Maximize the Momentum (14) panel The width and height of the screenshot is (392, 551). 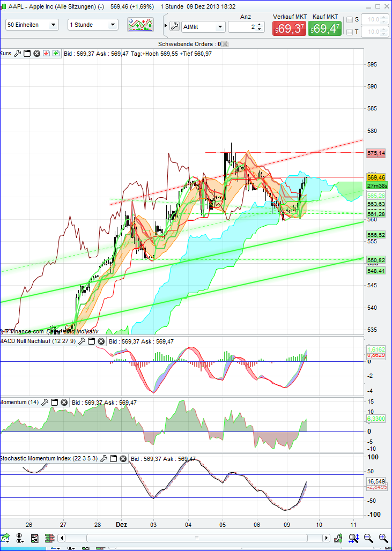point(55,403)
